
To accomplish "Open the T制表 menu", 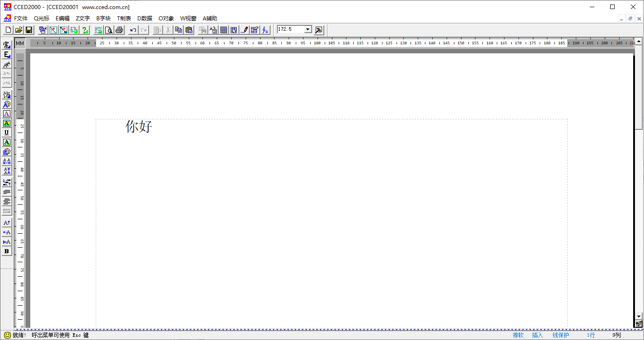I will 124,19.
